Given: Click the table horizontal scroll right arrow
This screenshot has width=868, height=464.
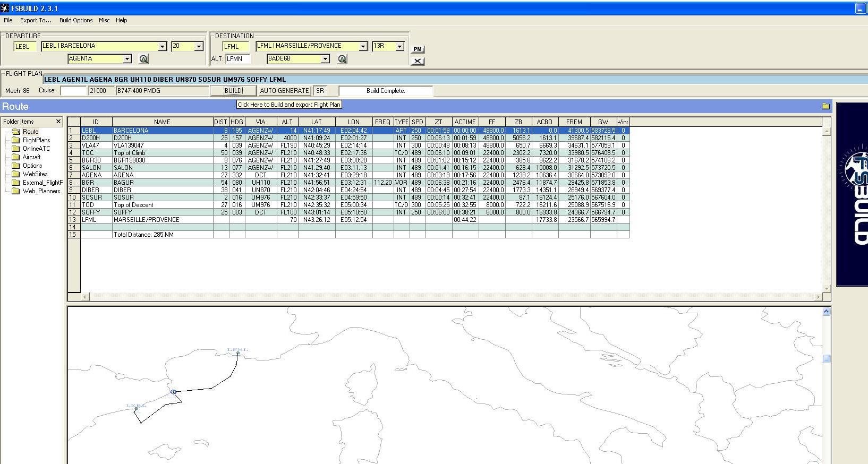Looking at the screenshot, I should 818,297.
